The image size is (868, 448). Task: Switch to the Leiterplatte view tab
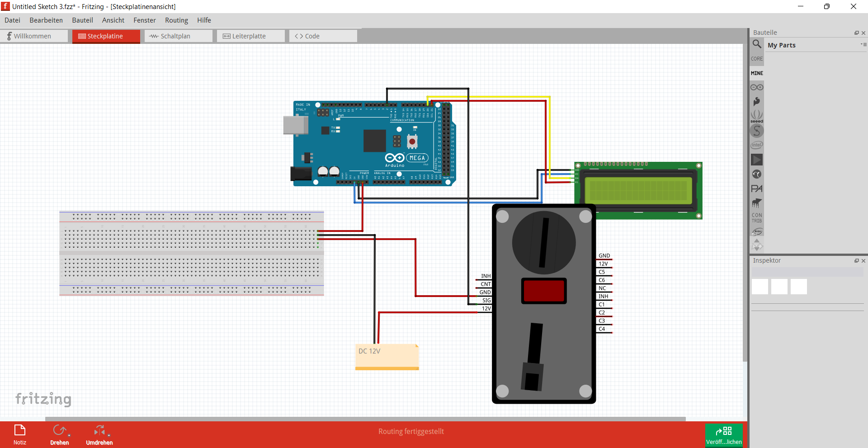tap(251, 36)
